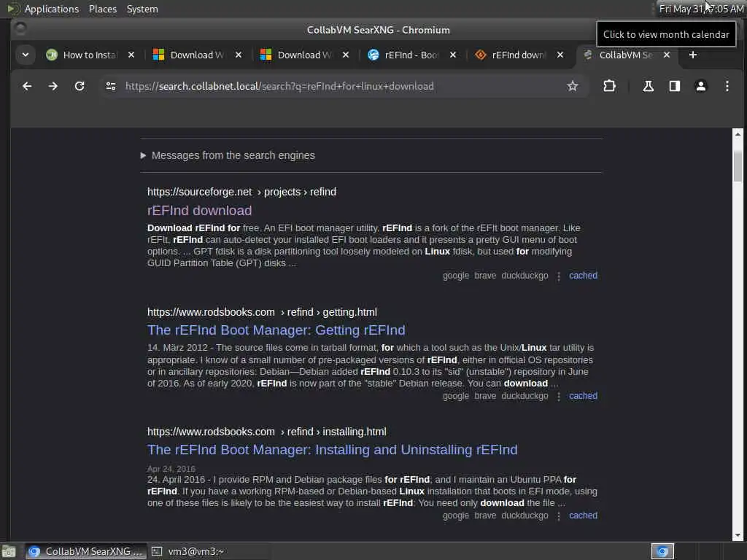747x560 pixels.
Task: Click the rodsbooks.com refind installing.html URL
Action: coord(267,432)
